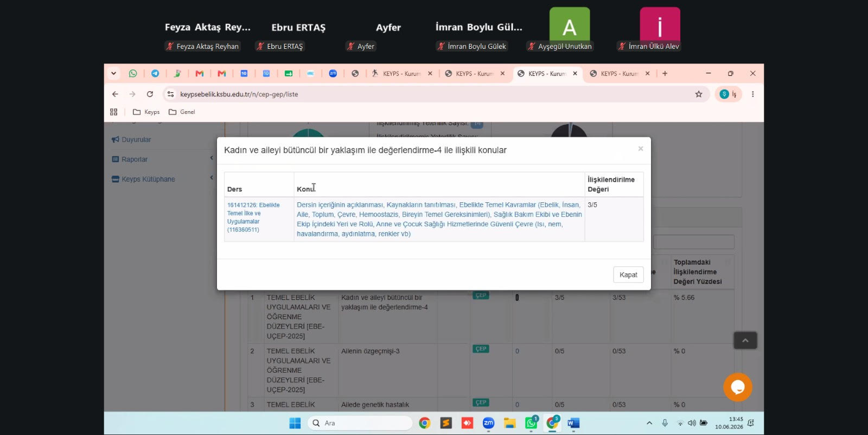Open the orange chat support bubble

(x=738, y=387)
